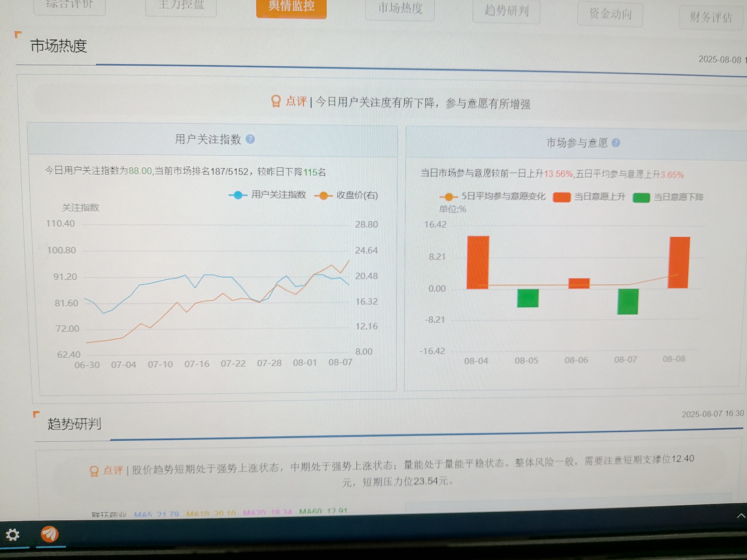747x560 pixels.
Task: Switch to the 趋势研判 tab
Action: pyautogui.click(x=506, y=11)
